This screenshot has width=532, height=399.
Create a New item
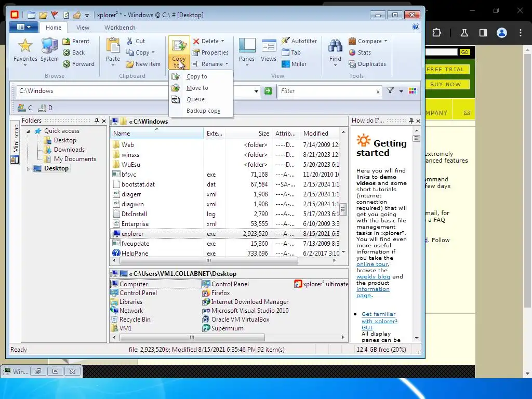143,64
